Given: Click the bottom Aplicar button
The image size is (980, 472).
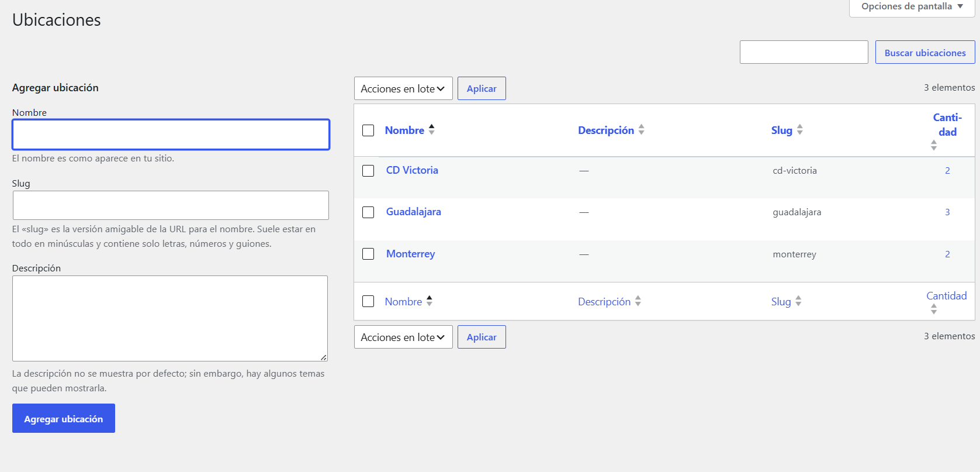Looking at the screenshot, I should [x=482, y=337].
